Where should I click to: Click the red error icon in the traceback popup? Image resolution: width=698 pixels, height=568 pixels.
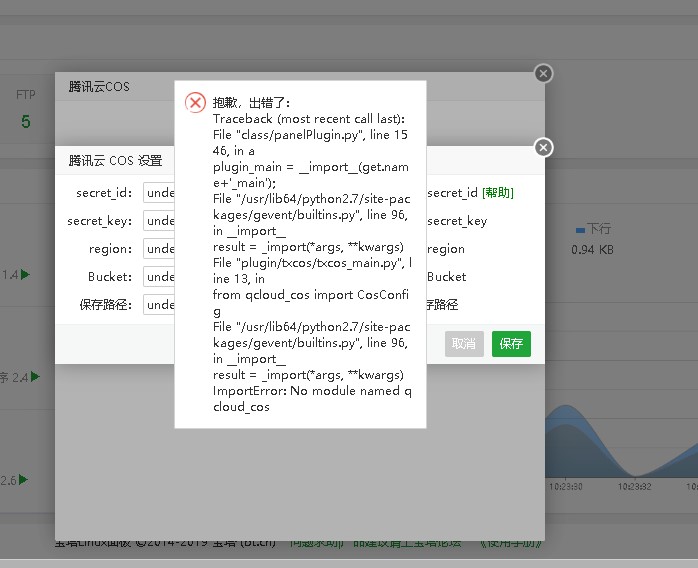pyautogui.click(x=195, y=103)
